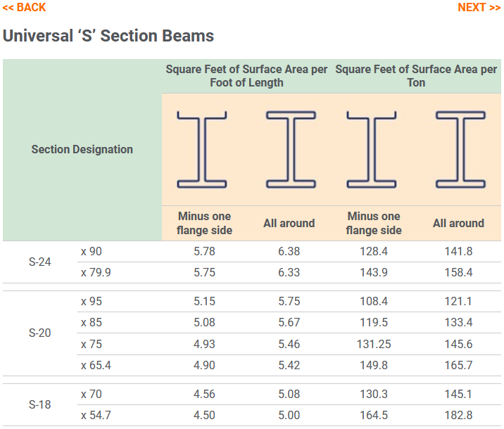Click 'Surface Area per Foot of Length' header

[246, 76]
